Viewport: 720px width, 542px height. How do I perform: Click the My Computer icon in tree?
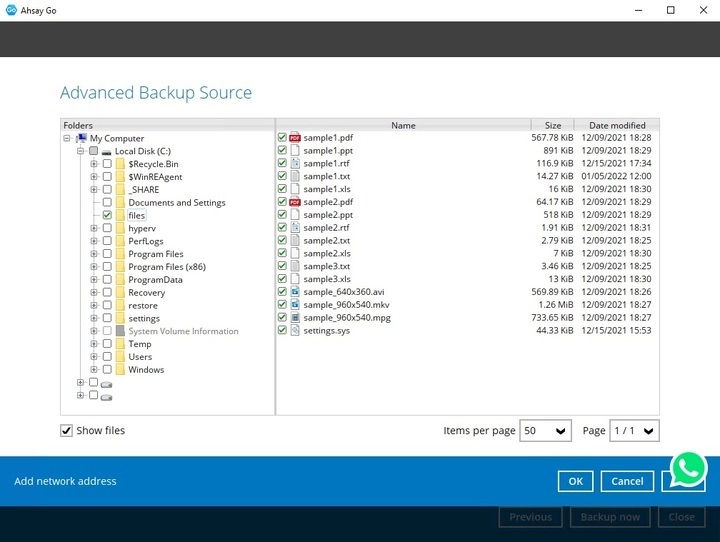[x=82, y=138]
